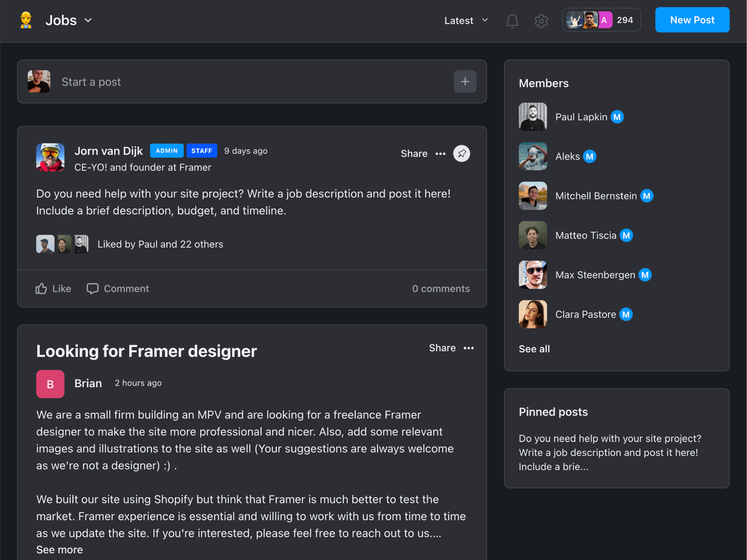Like Jorn van Dijk's post
Screen dimensions: 747x560
54,289
